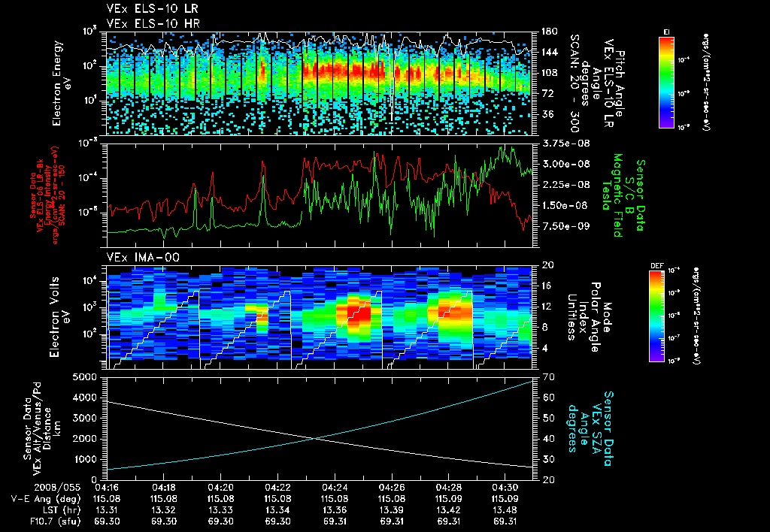Click the "Polar Angle Index" axis label

(589, 317)
